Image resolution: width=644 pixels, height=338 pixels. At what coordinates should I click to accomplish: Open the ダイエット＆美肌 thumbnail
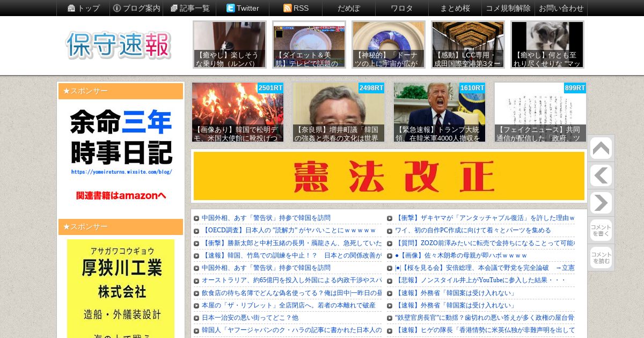(309, 45)
